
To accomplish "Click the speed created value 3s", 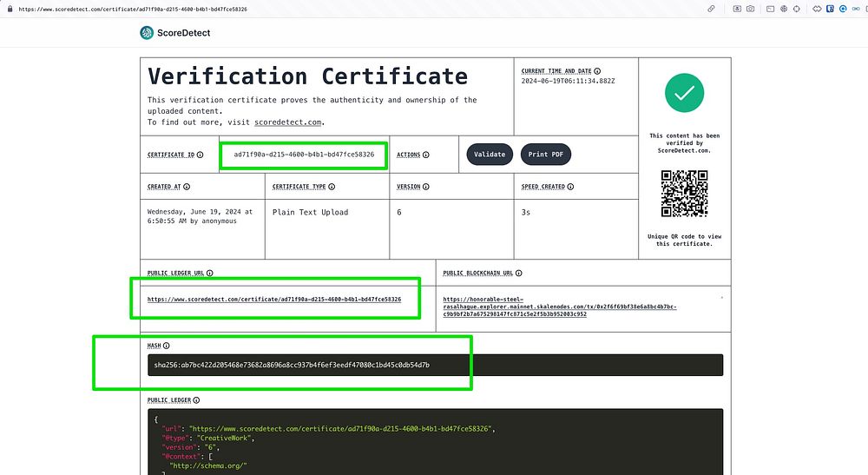I will 526,212.
